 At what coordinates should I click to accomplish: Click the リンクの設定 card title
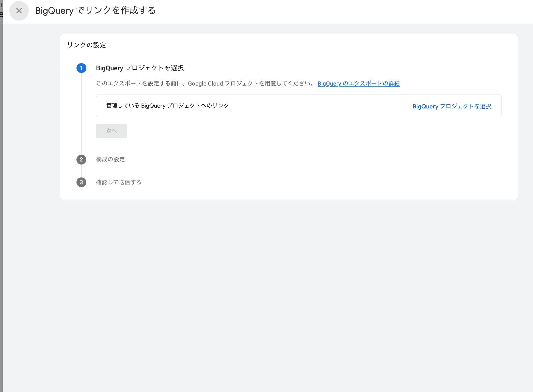click(87, 45)
